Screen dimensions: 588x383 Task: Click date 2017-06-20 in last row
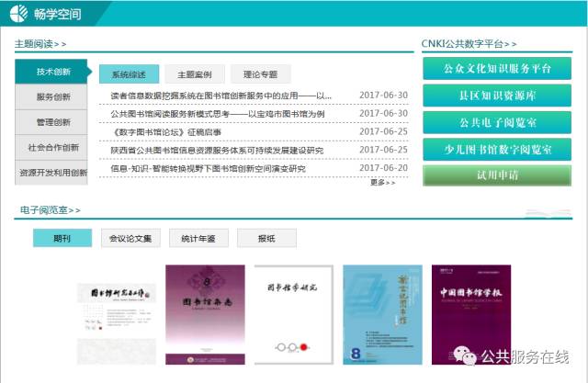[x=383, y=168]
